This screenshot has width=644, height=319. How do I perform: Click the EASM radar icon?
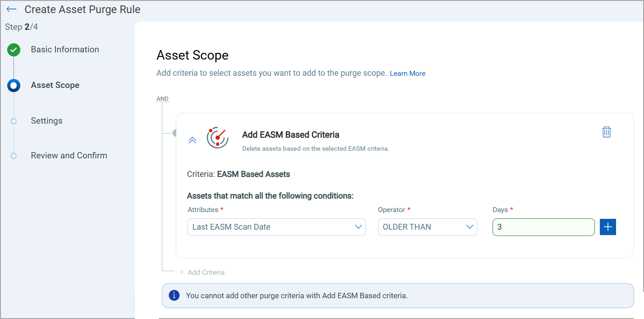click(218, 138)
